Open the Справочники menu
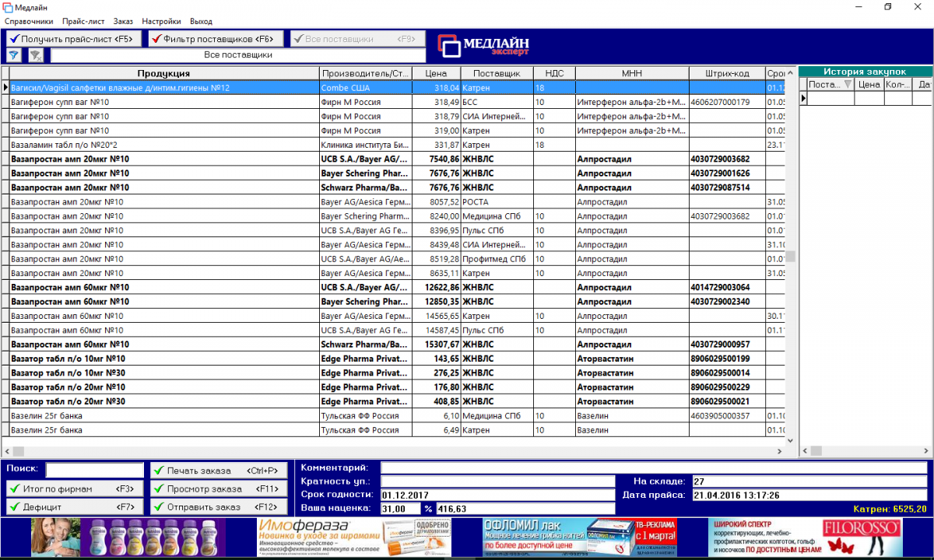 (29, 22)
